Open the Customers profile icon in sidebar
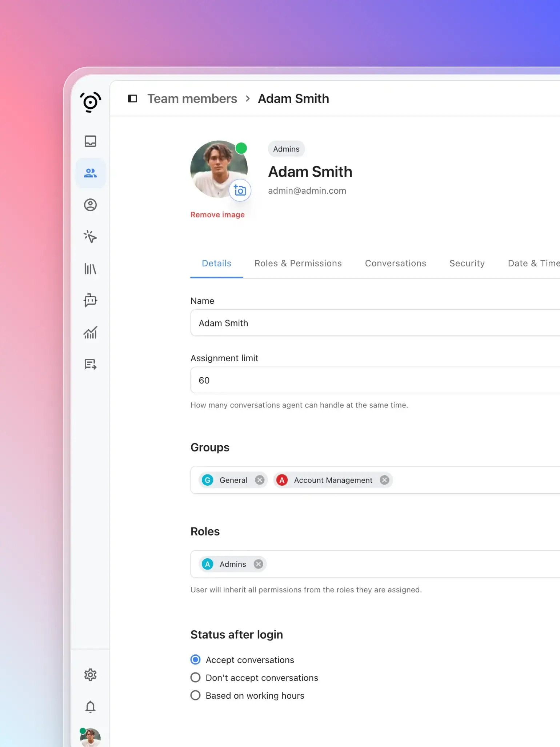This screenshot has height=747, width=560. [x=90, y=205]
